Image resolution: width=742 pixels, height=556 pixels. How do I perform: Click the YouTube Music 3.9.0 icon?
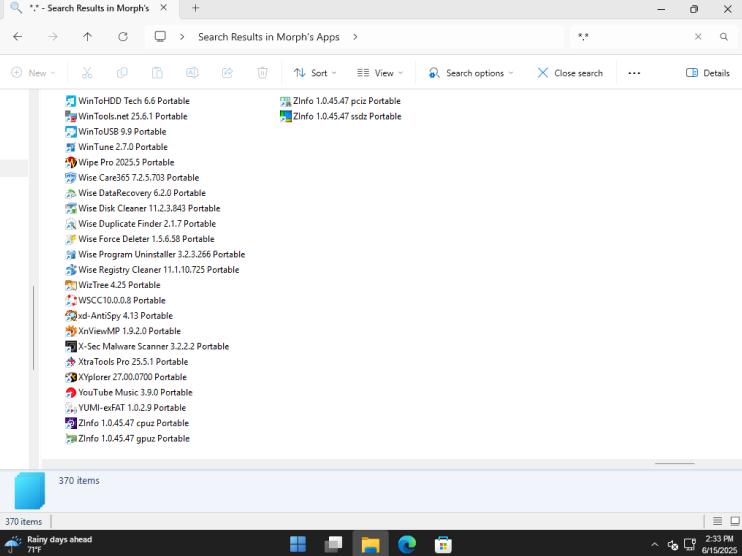click(71, 392)
